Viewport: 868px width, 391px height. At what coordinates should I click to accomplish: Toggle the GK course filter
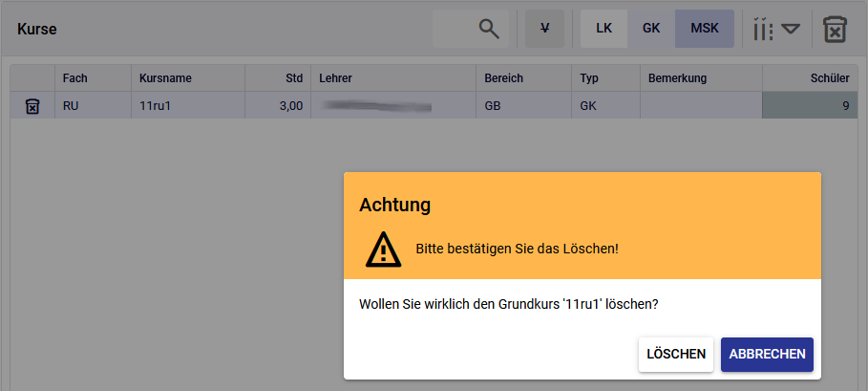[x=651, y=29]
